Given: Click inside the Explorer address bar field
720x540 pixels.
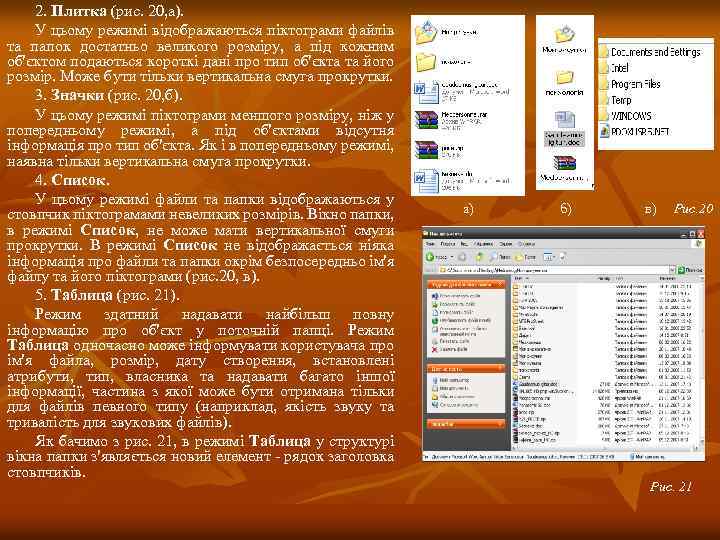Looking at the screenshot, I should pyautogui.click(x=554, y=270).
